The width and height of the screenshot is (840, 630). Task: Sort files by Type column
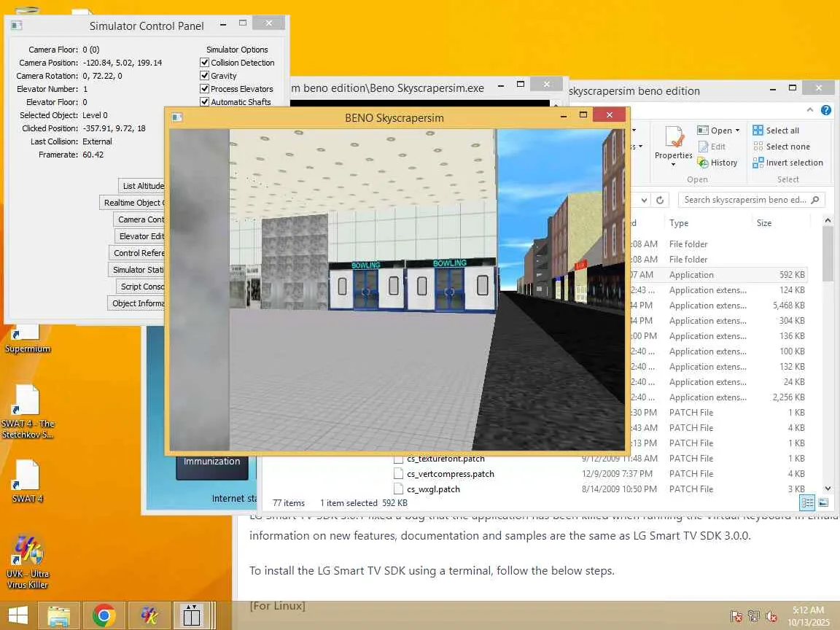679,223
